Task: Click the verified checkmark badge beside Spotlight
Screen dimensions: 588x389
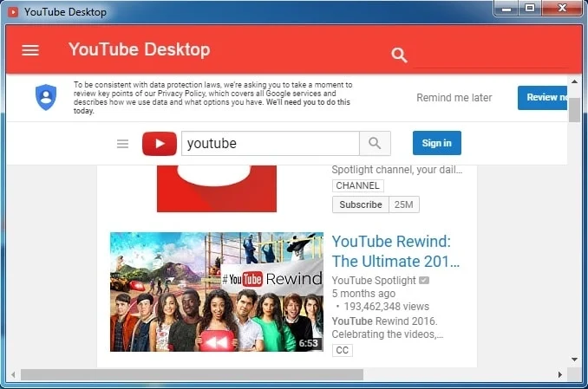Action: coord(424,280)
